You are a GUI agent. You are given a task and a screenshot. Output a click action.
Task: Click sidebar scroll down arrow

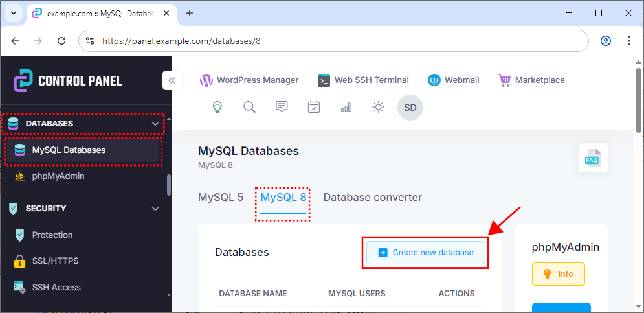pos(169,294)
